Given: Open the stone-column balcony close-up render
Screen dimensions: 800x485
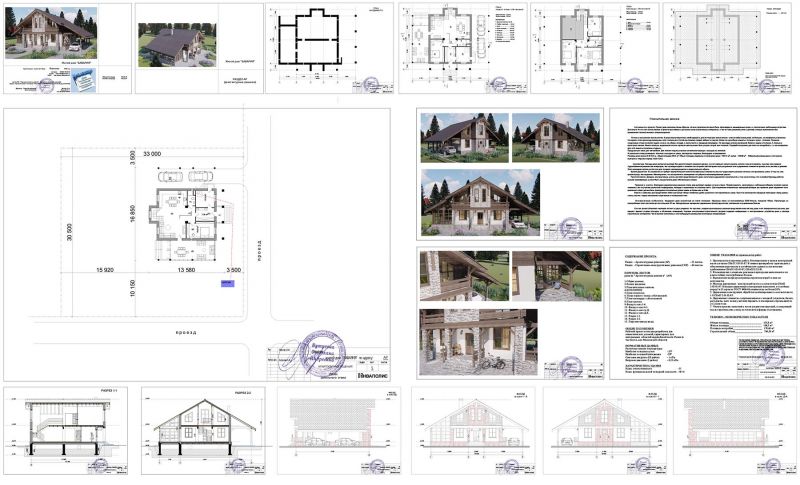Looking at the screenshot, I should pyautogui.click(x=464, y=275).
